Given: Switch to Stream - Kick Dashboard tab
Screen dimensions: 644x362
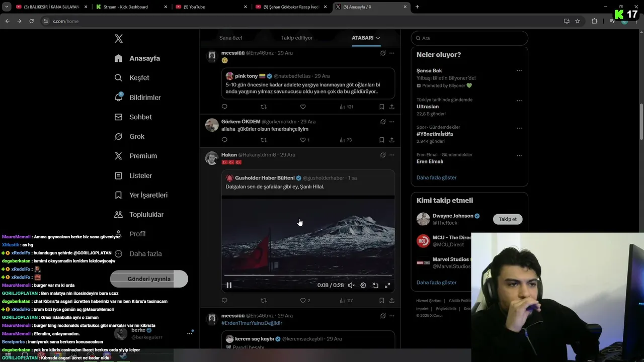Looking at the screenshot, I should (x=131, y=7).
